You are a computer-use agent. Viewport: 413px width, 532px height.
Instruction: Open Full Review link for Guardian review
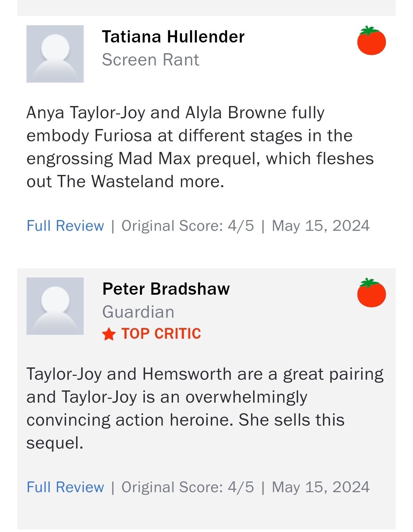pos(65,487)
